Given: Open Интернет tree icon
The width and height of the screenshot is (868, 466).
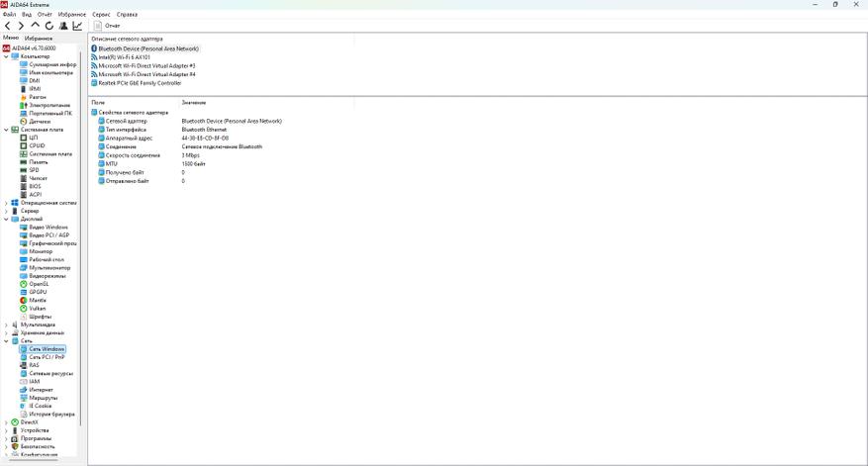Looking at the screenshot, I should tap(23, 390).
